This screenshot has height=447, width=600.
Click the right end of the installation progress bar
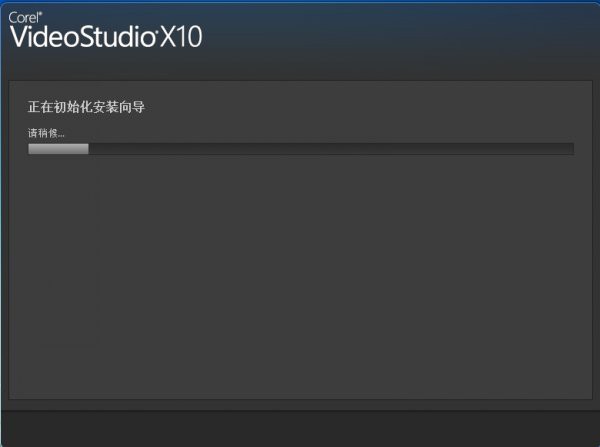[571, 148]
